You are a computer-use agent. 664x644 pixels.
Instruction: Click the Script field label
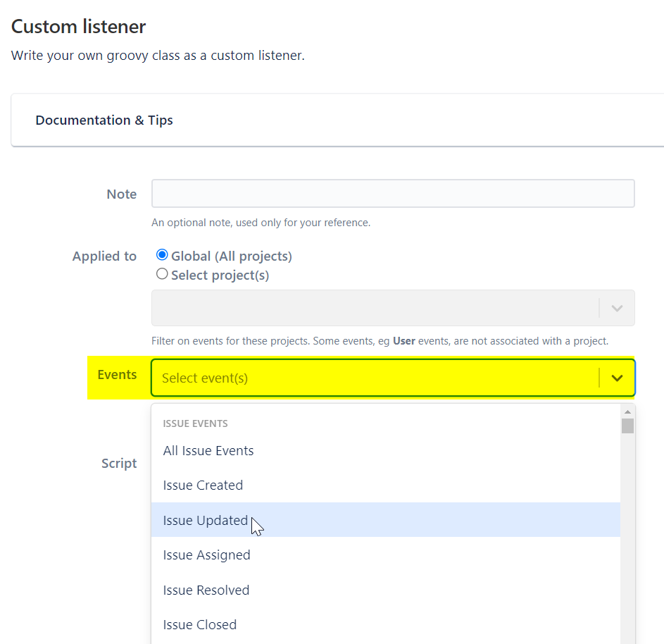(x=119, y=464)
